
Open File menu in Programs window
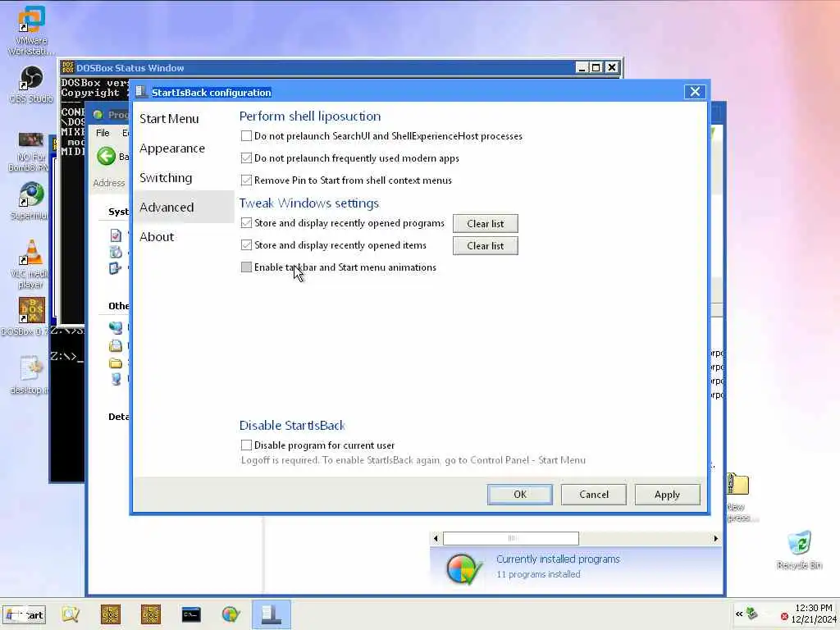(103, 133)
